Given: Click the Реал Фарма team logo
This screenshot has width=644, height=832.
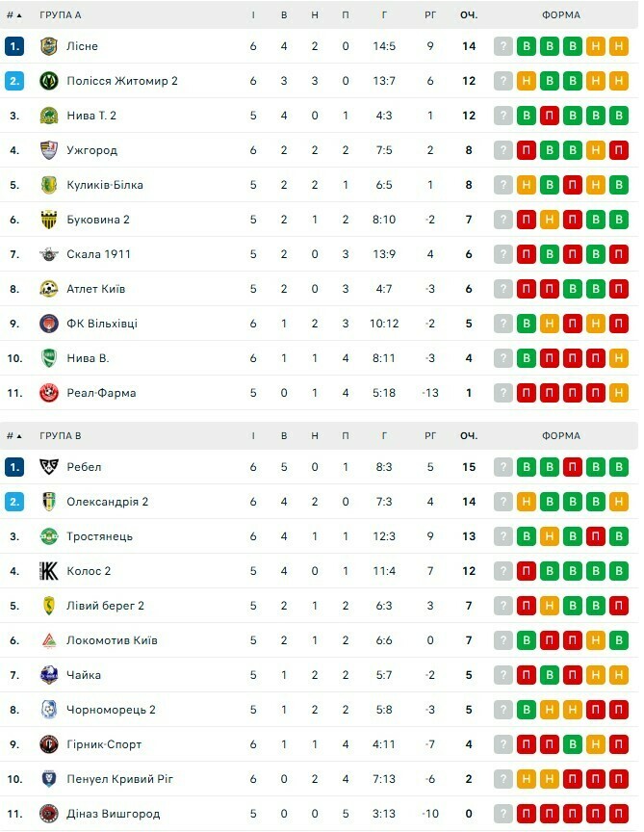Looking at the screenshot, I should pos(49,393).
